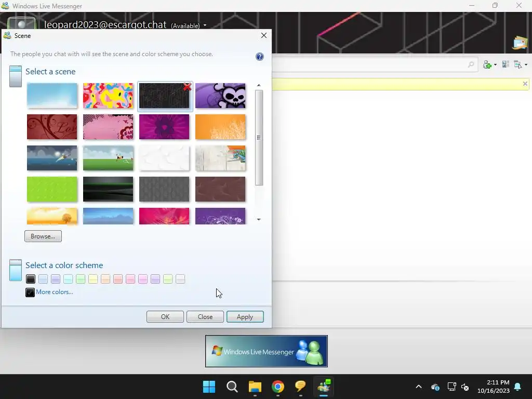Image resolution: width=532 pixels, height=399 pixels.
Task: Select the lime green pattern scene
Action: (52, 189)
